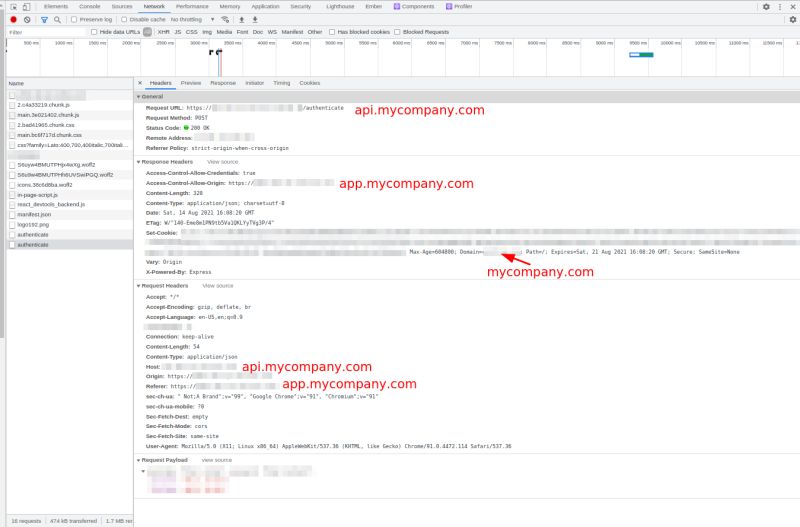800x527 pixels.
Task: Enable Disable cache checkbox
Action: [124, 19]
